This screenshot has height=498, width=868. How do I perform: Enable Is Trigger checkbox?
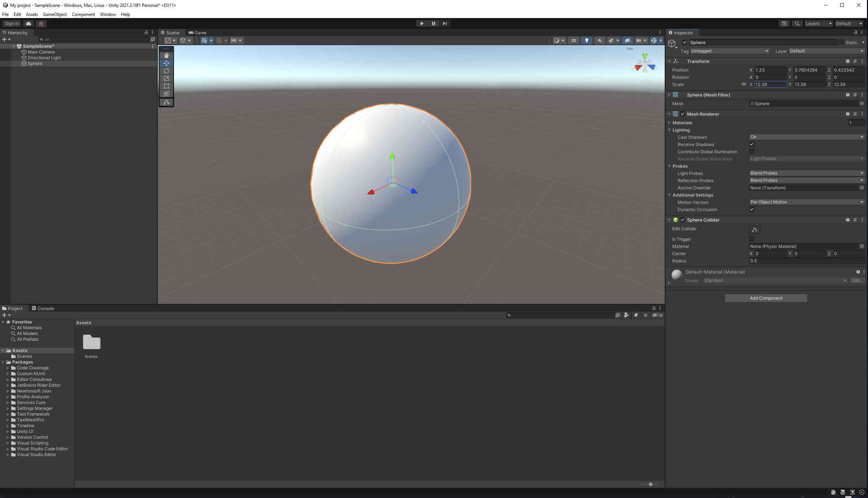pos(752,239)
